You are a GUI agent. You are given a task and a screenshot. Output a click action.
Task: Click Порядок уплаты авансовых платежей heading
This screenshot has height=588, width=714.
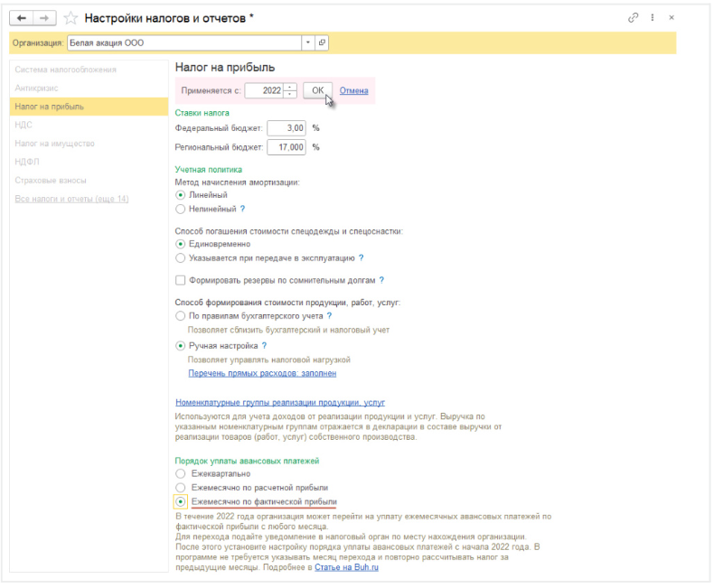(x=248, y=461)
